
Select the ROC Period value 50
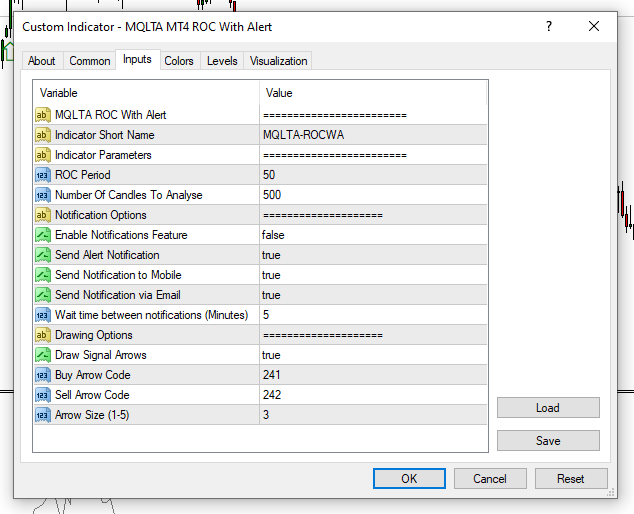point(269,175)
